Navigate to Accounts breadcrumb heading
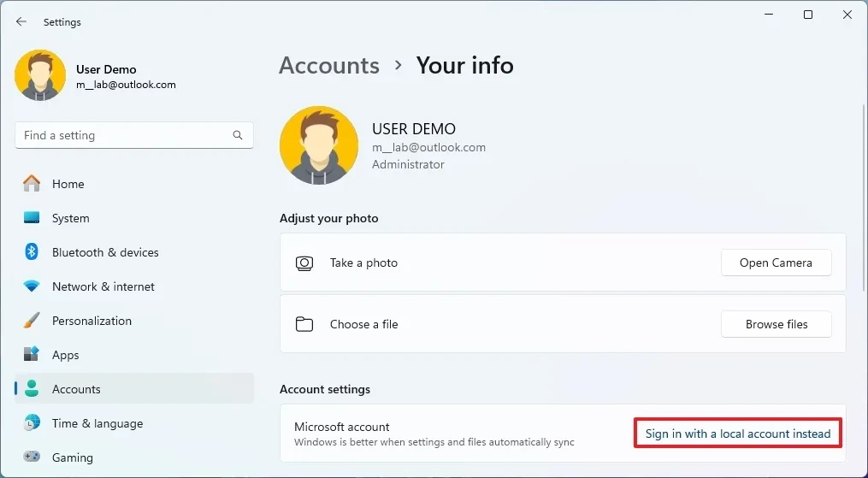Image resolution: width=868 pixels, height=478 pixels. [x=329, y=66]
